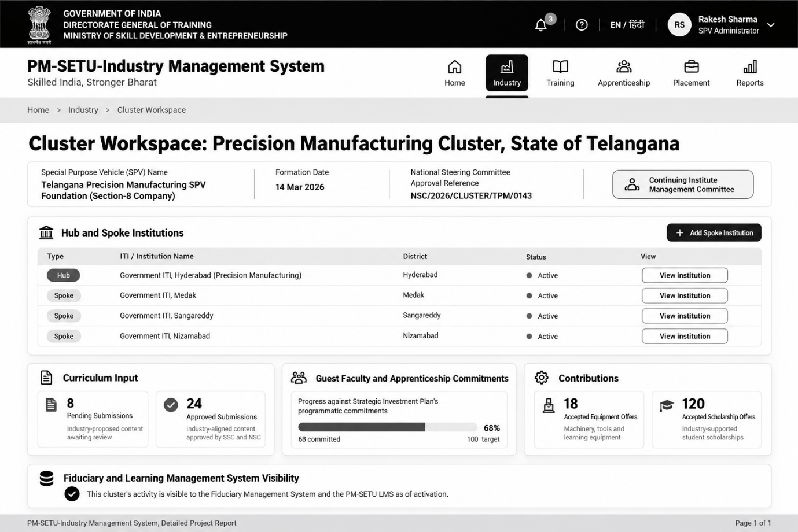
Task: Click the 14 Mar 2026 formation date
Action: coord(300,187)
